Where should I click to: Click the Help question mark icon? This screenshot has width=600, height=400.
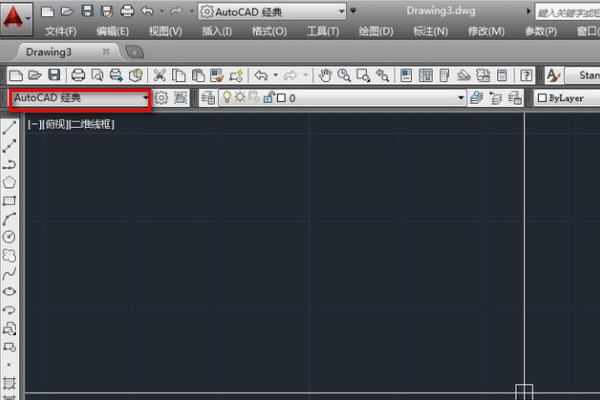tap(525, 75)
